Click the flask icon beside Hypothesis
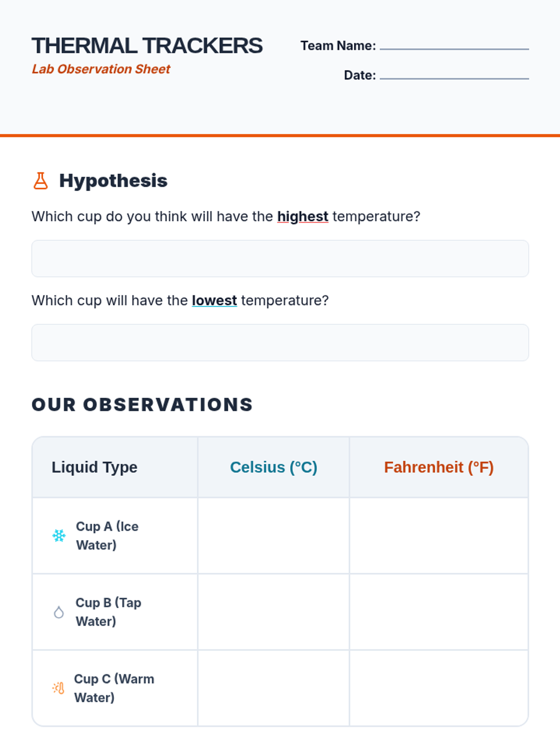The image size is (560, 747). pos(41,181)
